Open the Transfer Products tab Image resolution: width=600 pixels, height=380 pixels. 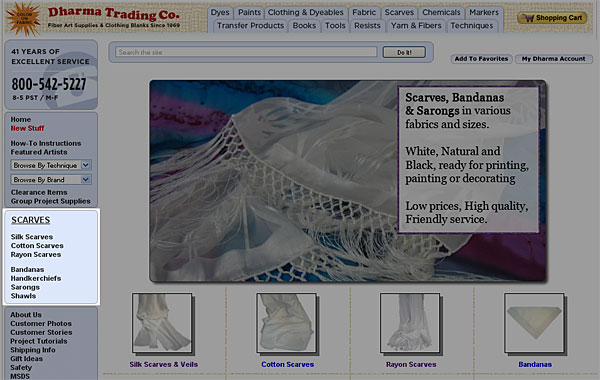click(x=250, y=26)
